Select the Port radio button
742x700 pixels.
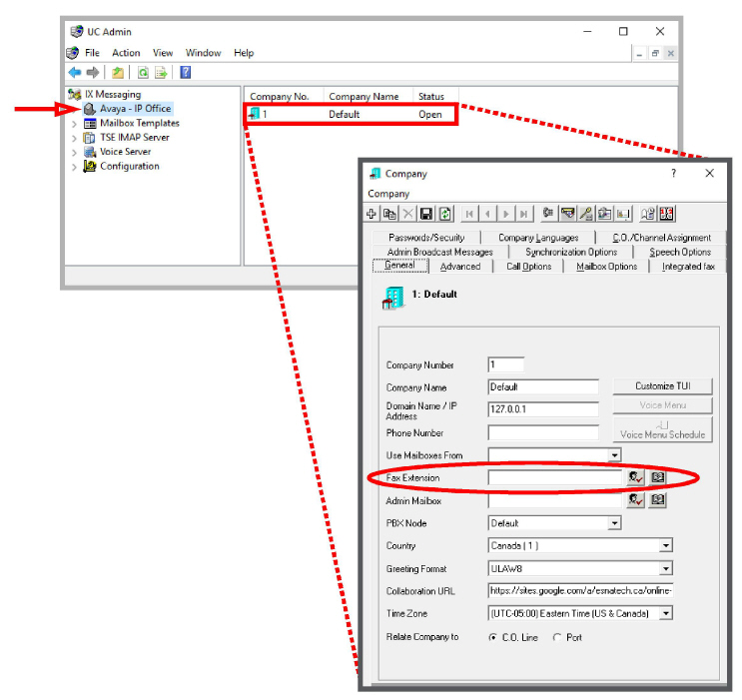point(557,637)
